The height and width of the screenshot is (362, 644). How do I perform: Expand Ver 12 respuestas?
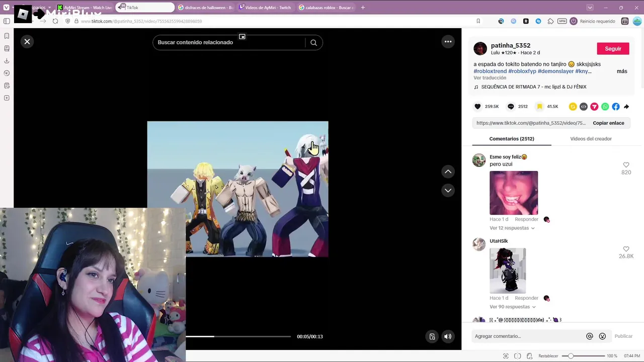point(512,228)
